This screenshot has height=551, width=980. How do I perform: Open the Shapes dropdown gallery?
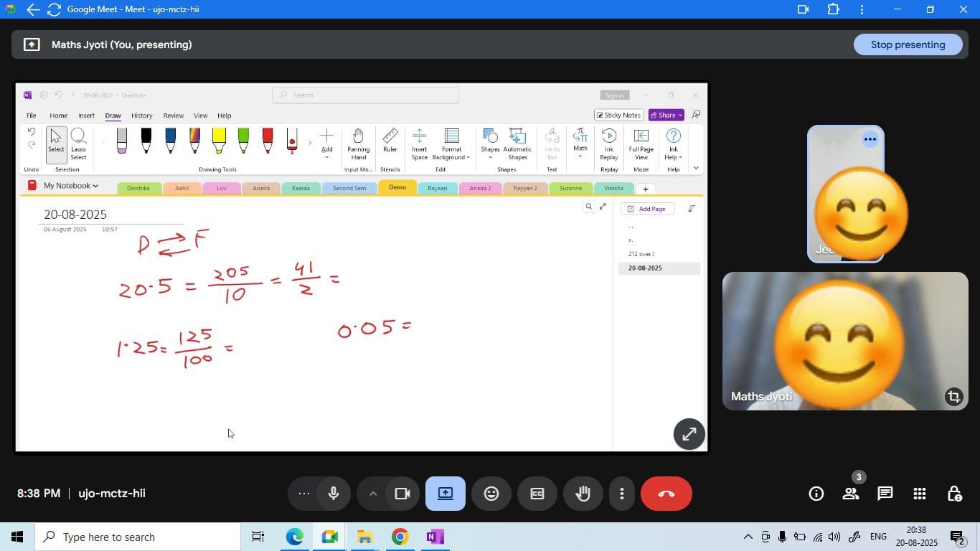(490, 144)
